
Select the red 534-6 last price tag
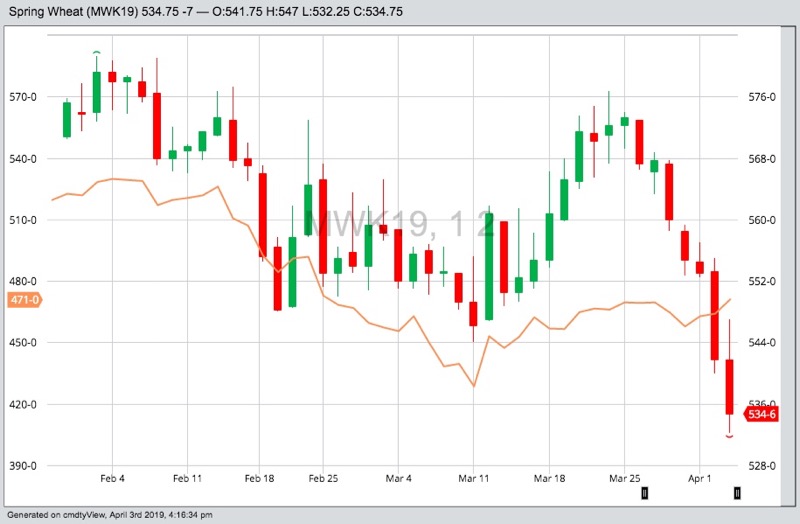[762, 414]
